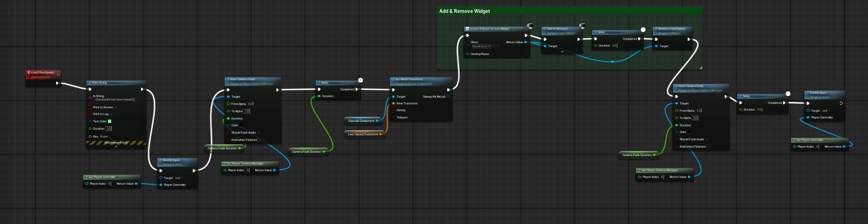Click the New Transform orange pin
The width and height of the screenshot is (868, 224).
click(x=393, y=103)
